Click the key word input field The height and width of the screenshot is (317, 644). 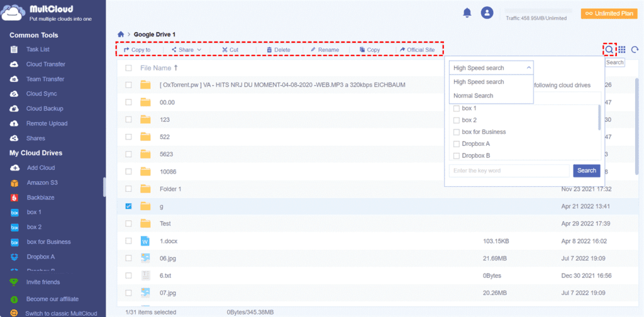[509, 170]
